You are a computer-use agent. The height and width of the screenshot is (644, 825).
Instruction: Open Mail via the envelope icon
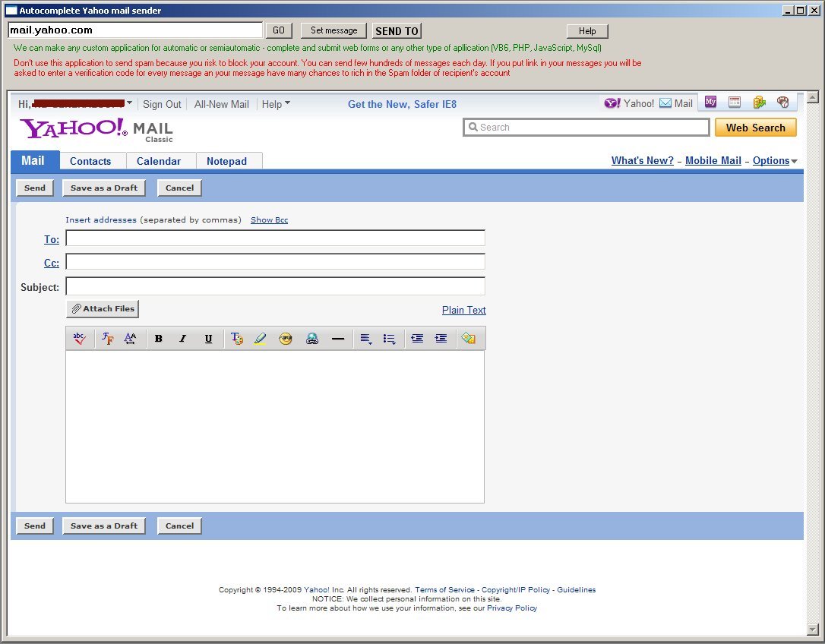coord(665,103)
